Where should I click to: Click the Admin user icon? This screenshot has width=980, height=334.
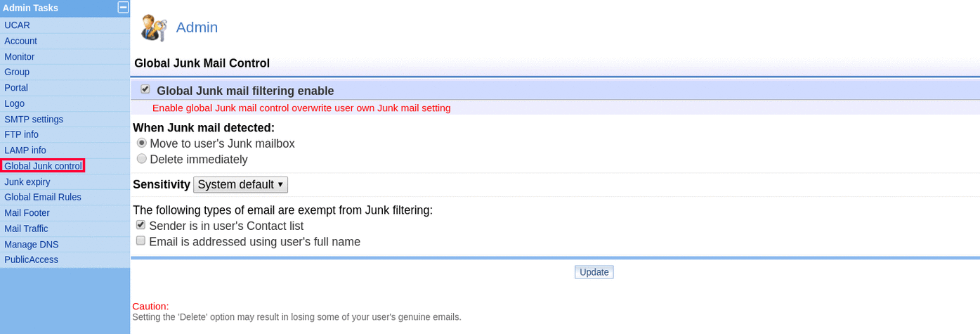pyautogui.click(x=154, y=28)
